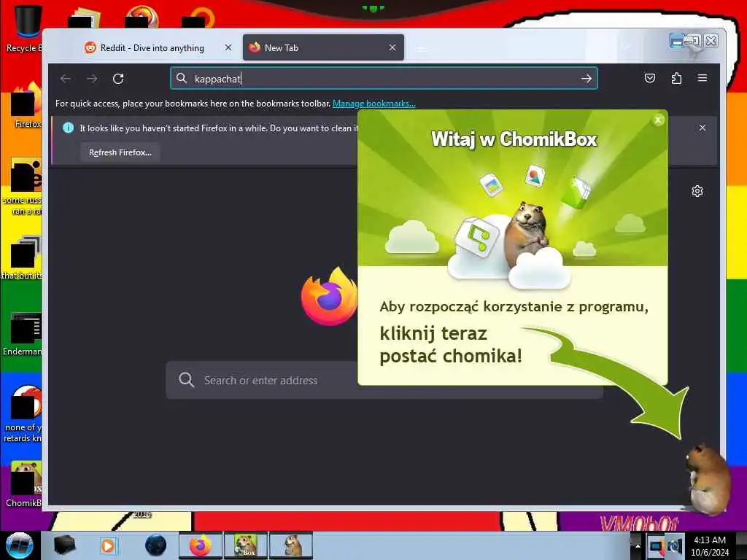Open the list all tabs dropdown arrow
747x560 pixels.
[x=625, y=47]
